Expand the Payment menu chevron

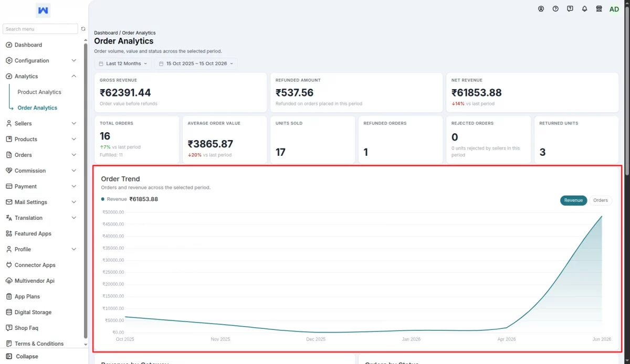pos(73,187)
